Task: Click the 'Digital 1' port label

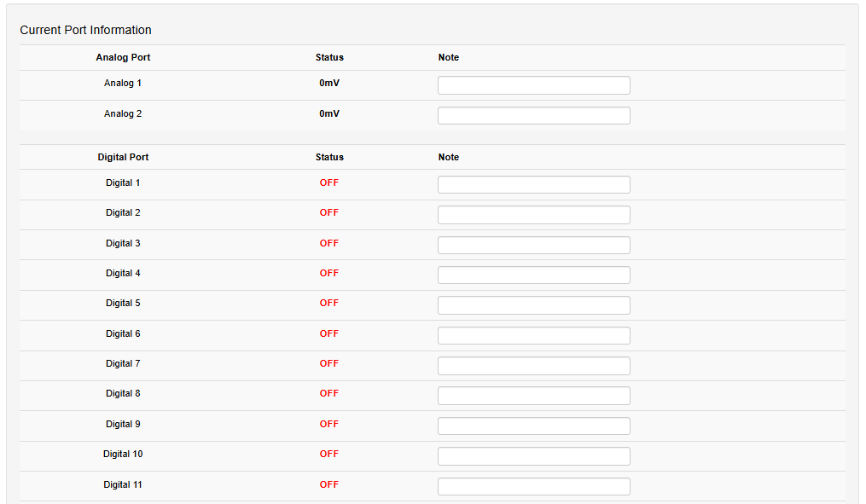Action: tap(123, 182)
